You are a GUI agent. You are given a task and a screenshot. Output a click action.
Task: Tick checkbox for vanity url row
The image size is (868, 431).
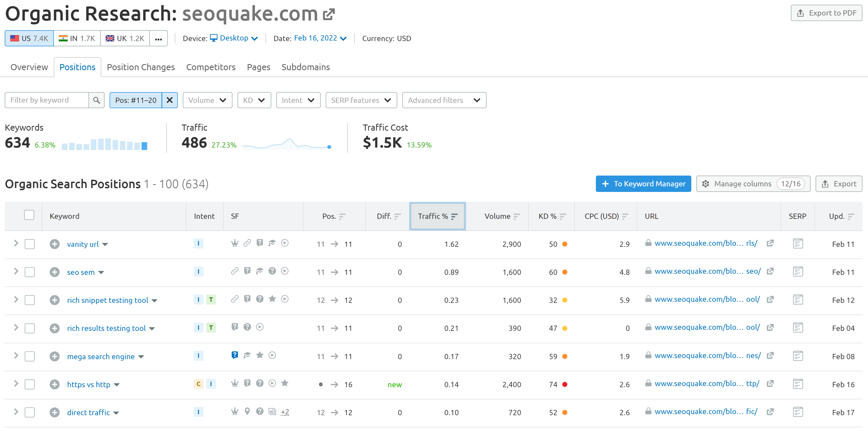pyautogui.click(x=30, y=244)
